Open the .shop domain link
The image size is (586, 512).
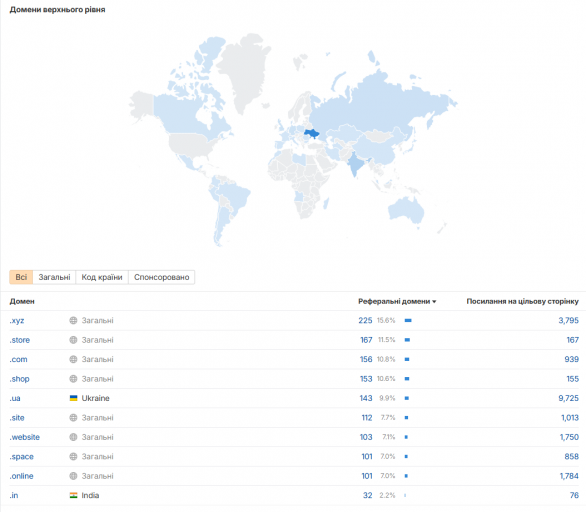(19, 379)
